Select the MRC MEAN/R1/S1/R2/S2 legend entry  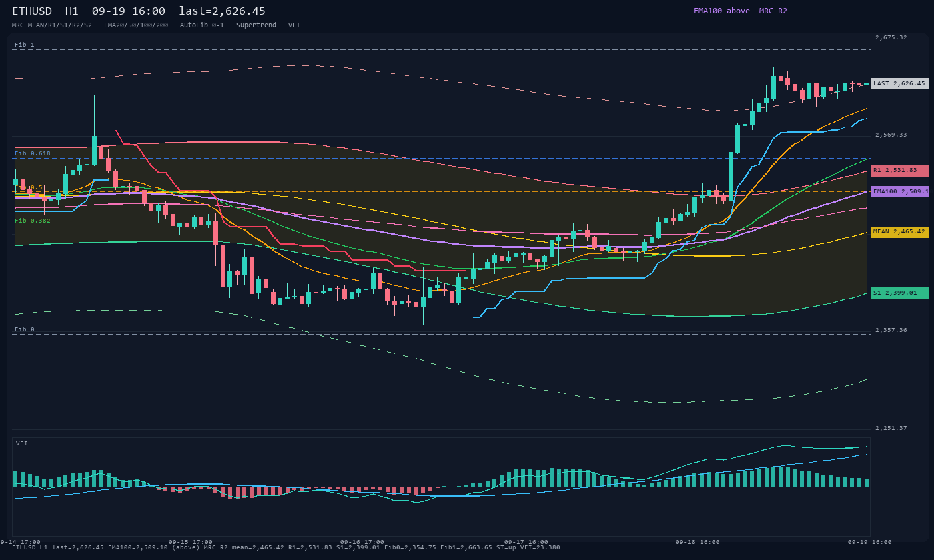click(x=52, y=25)
